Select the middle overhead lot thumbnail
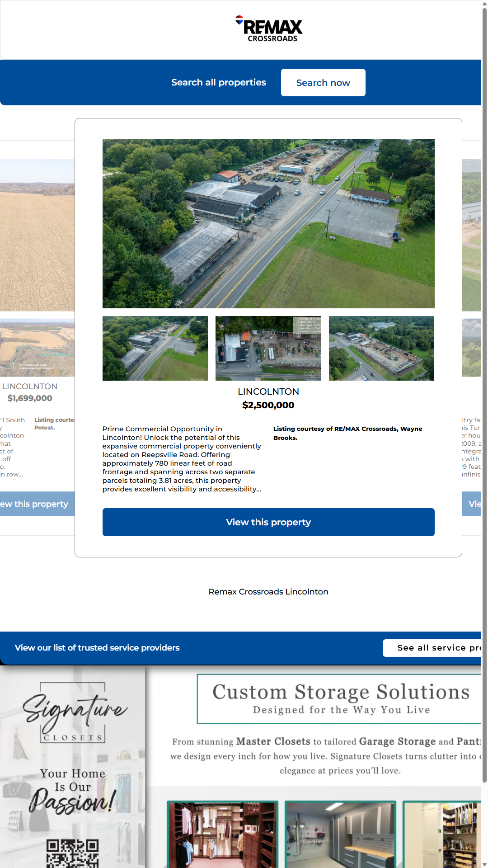Image resolution: width=488 pixels, height=868 pixels. (268, 348)
